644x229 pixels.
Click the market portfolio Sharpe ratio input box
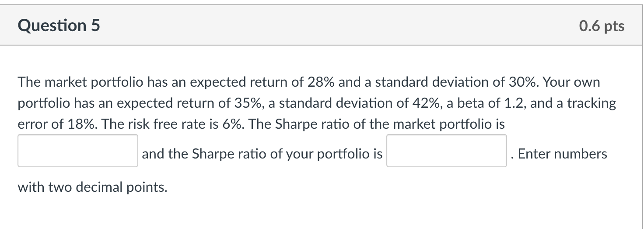point(78,151)
